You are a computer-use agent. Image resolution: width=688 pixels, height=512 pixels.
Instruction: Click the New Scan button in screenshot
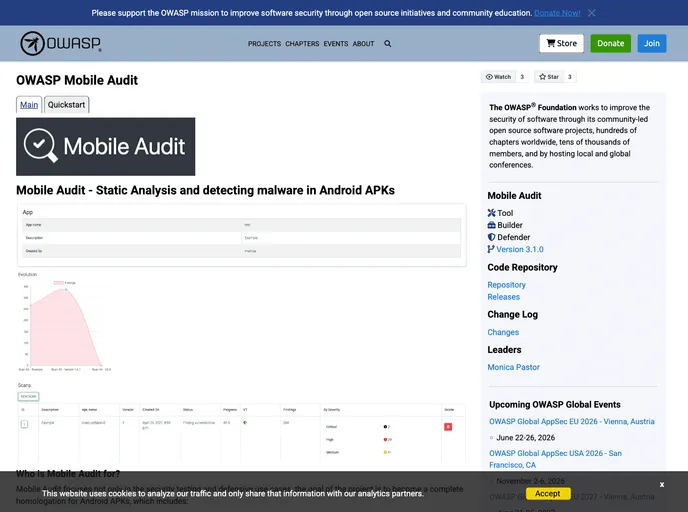click(x=29, y=397)
